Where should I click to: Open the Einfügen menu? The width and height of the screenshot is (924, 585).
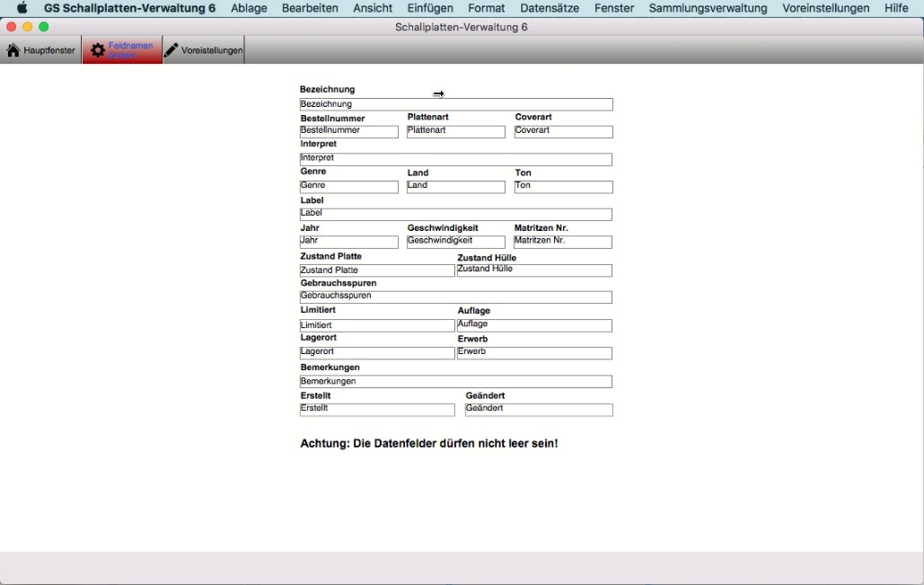430,8
